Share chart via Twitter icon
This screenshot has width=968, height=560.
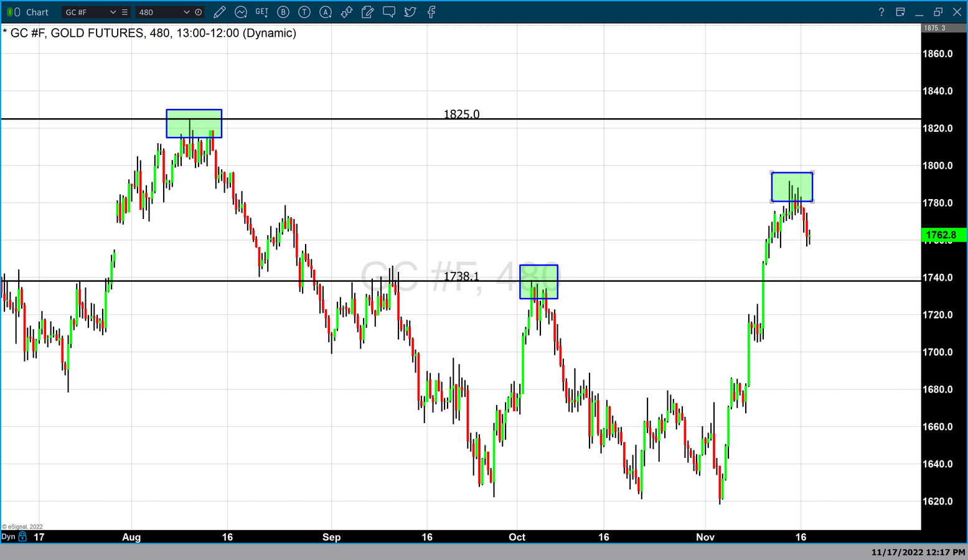tap(410, 12)
